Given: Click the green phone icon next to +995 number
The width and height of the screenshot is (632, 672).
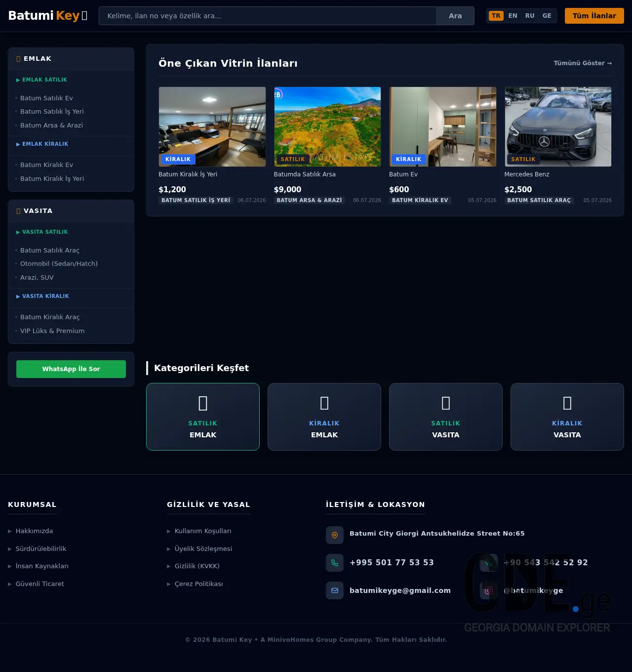Looking at the screenshot, I should [x=335, y=563].
